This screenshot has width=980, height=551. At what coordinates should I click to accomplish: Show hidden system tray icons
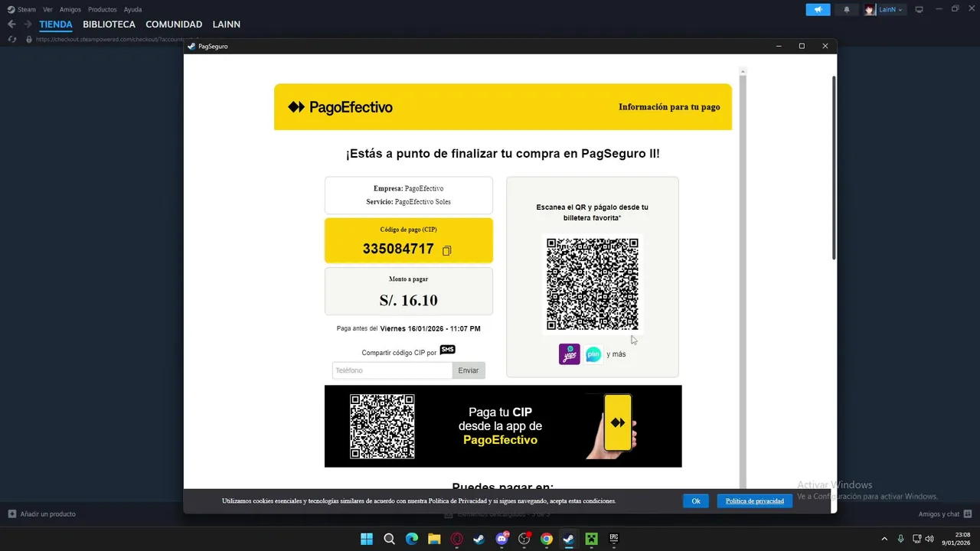[884, 539]
